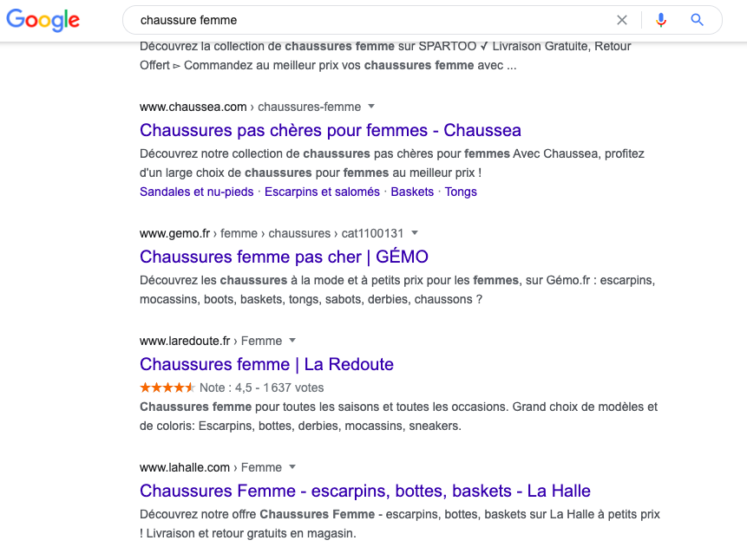This screenshot has height=560, width=747.
Task: Open the La Halle result headline
Action: tap(364, 491)
